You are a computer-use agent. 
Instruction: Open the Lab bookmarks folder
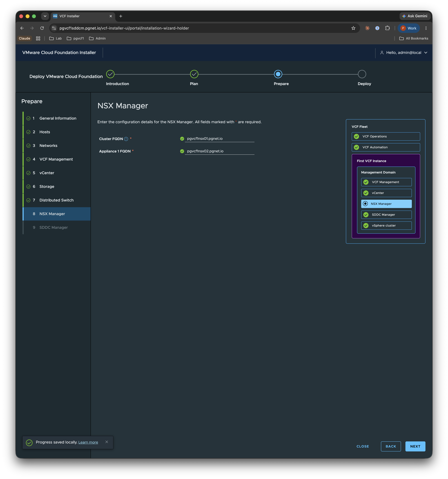point(55,38)
